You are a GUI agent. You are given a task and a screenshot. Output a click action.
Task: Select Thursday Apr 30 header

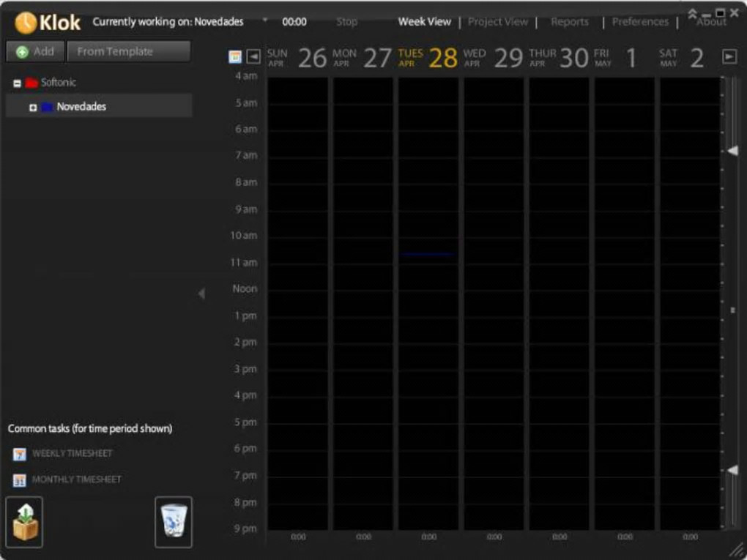point(559,58)
